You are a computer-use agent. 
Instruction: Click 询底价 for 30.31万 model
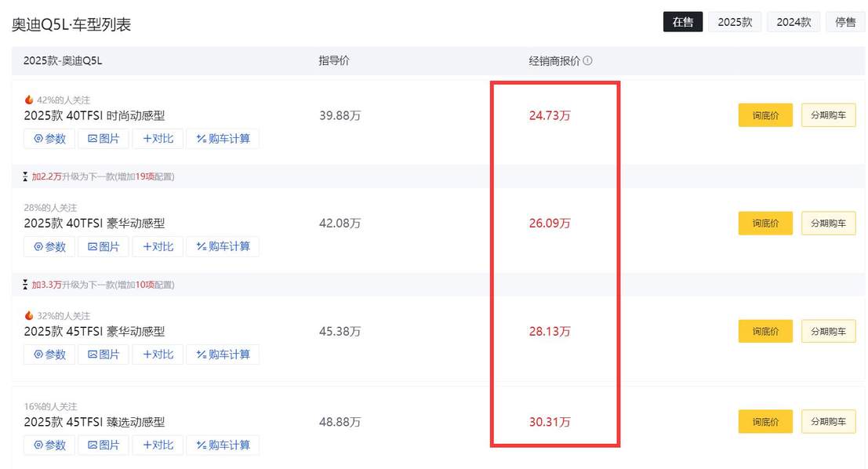coord(765,421)
